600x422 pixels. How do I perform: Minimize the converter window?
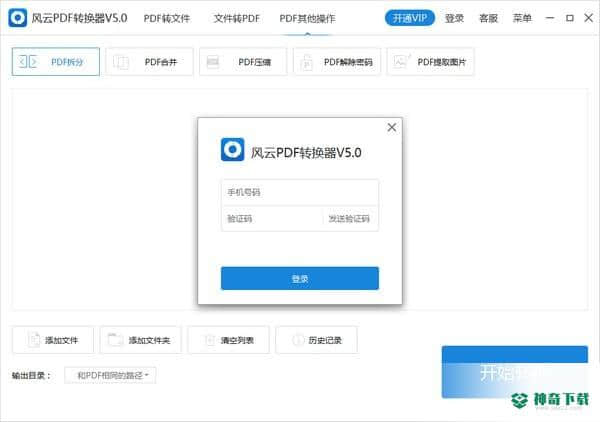(550, 18)
